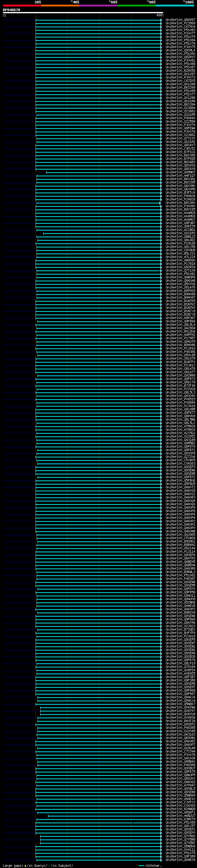
Task: Click the 498 query end position label
Action: (159, 15)
